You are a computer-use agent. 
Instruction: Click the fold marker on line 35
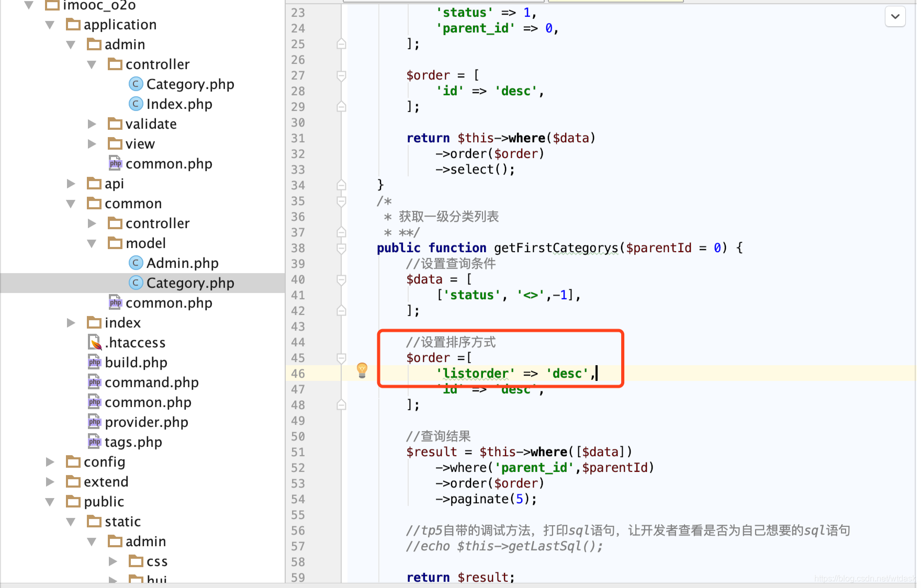[x=341, y=201]
